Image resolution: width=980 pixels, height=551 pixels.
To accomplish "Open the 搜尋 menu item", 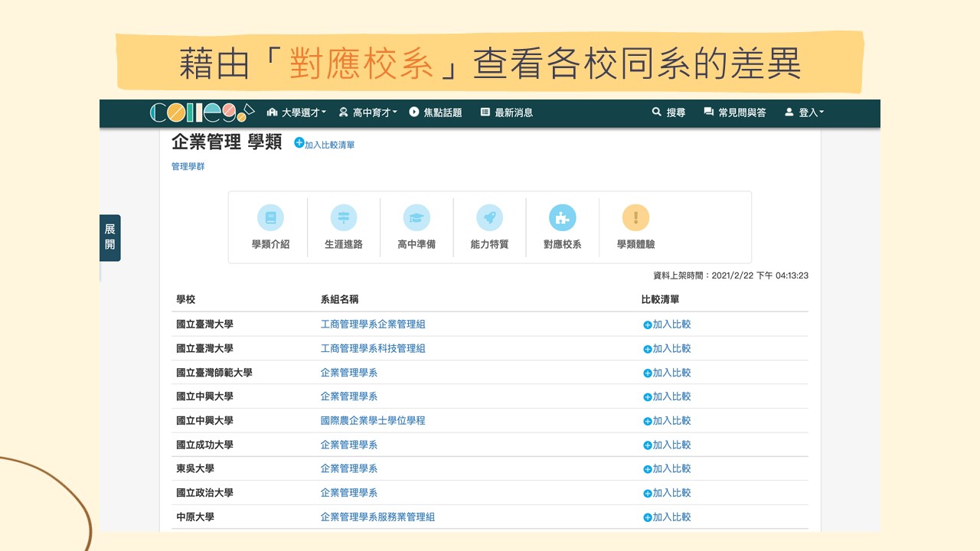I will click(669, 112).
